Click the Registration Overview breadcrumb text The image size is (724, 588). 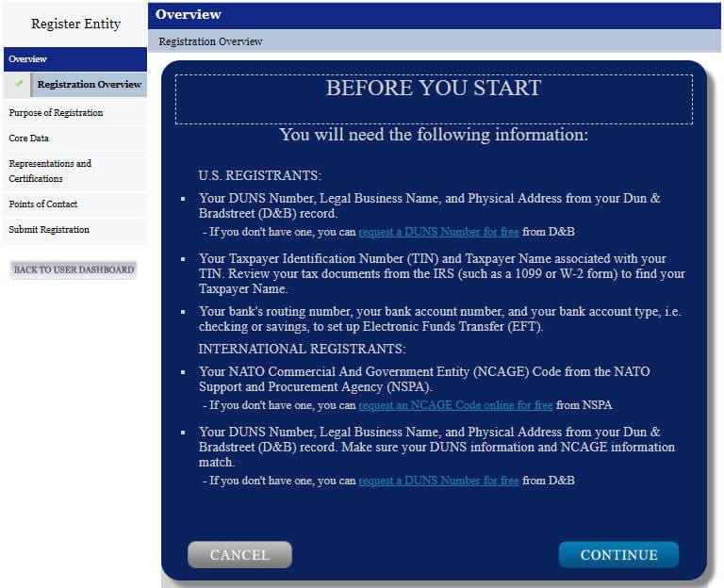(x=210, y=41)
